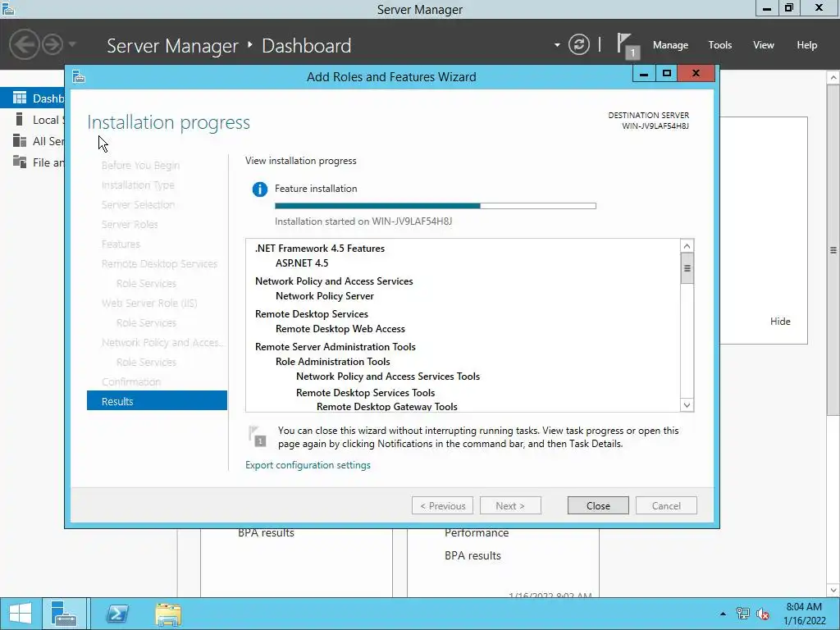Launch PowerShell from the taskbar

click(117, 614)
